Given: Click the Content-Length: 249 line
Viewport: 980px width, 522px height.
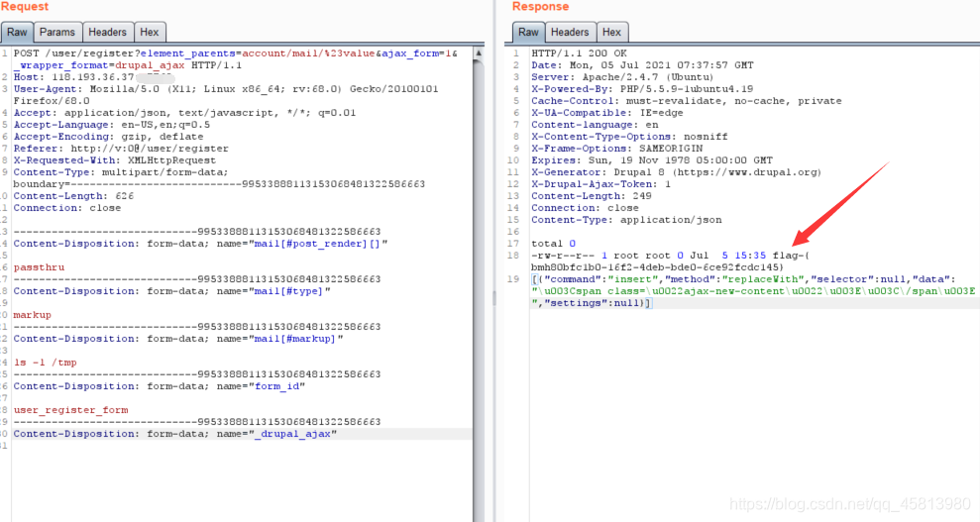Looking at the screenshot, I should (x=592, y=195).
